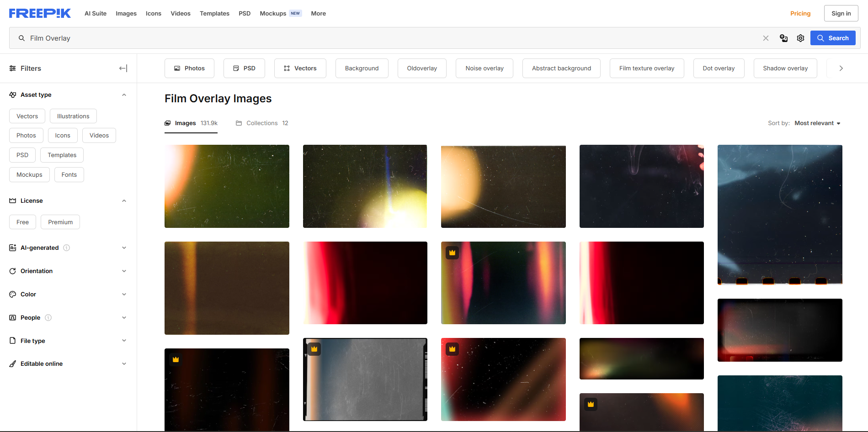Open the green scratched film overlay thumbnail
This screenshot has height=432, width=868.
point(227,186)
